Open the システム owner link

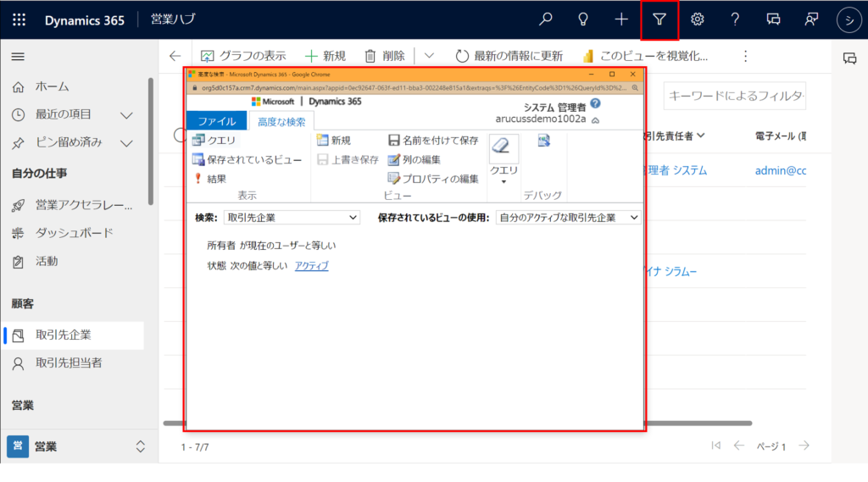[x=676, y=170]
